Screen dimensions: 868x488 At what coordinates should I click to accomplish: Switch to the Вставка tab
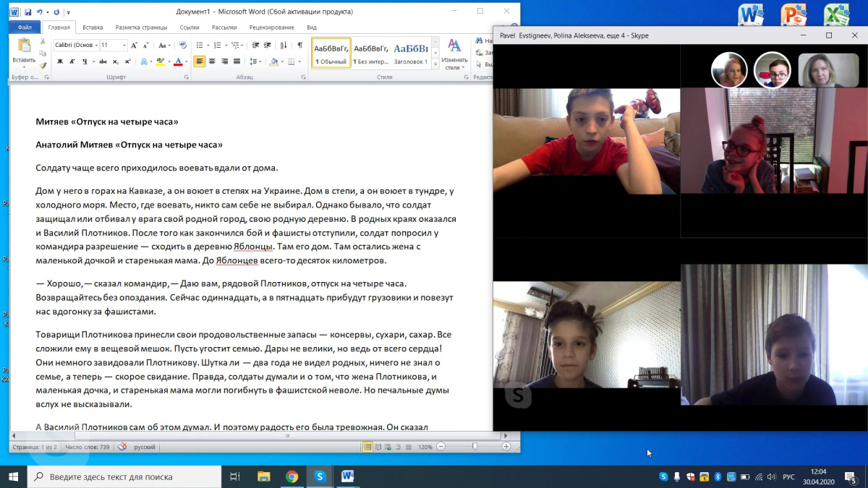93,27
